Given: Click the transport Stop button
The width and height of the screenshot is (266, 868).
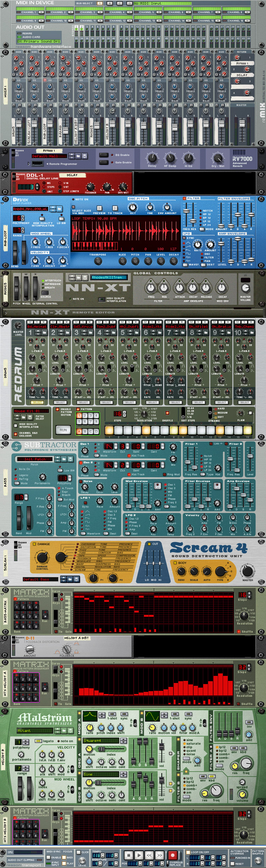Looking at the screenshot, I should [x=129, y=855].
